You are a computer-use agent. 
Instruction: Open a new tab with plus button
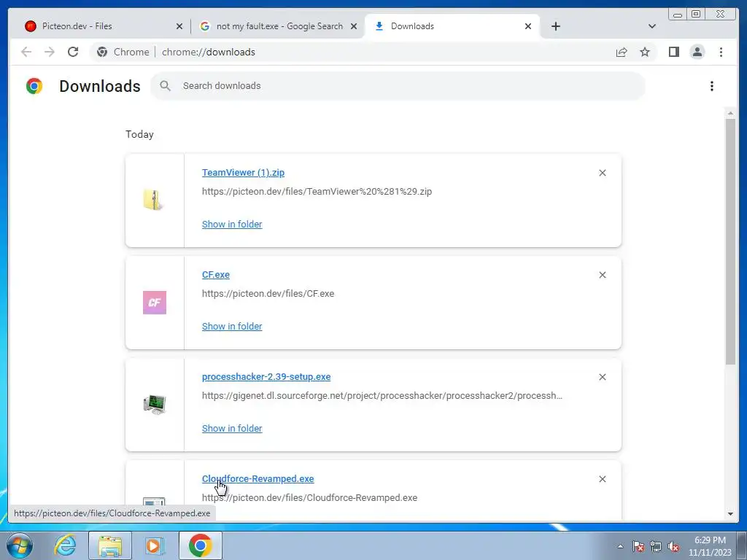pyautogui.click(x=555, y=26)
